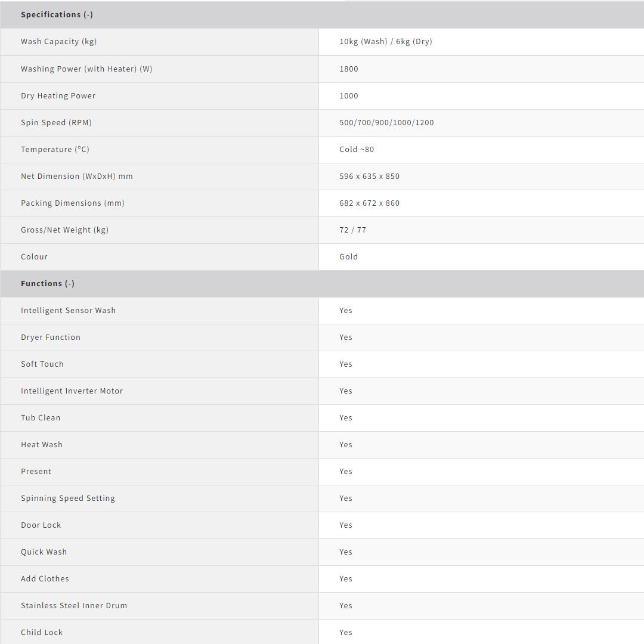
Task: Click the Intelligent Sensor Wash label
Action: (68, 310)
